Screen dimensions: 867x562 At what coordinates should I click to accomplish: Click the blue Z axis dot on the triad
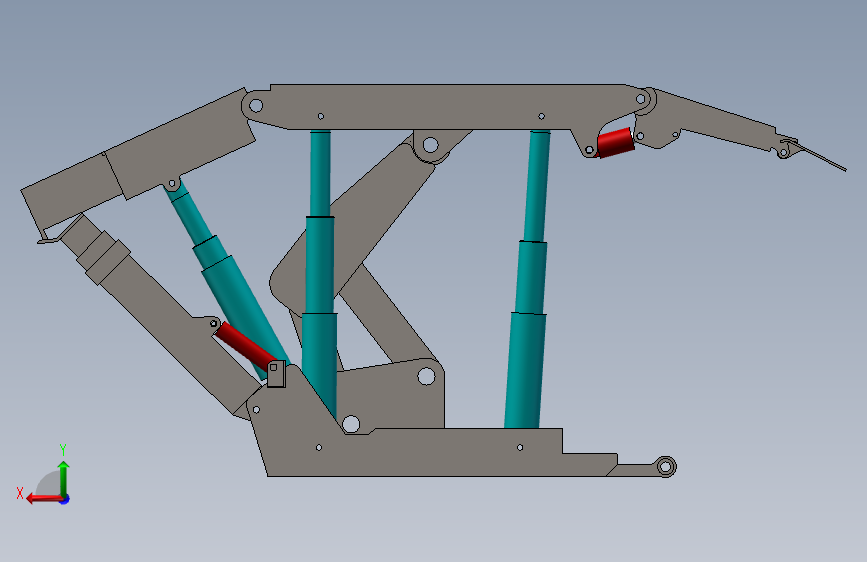click(65, 499)
